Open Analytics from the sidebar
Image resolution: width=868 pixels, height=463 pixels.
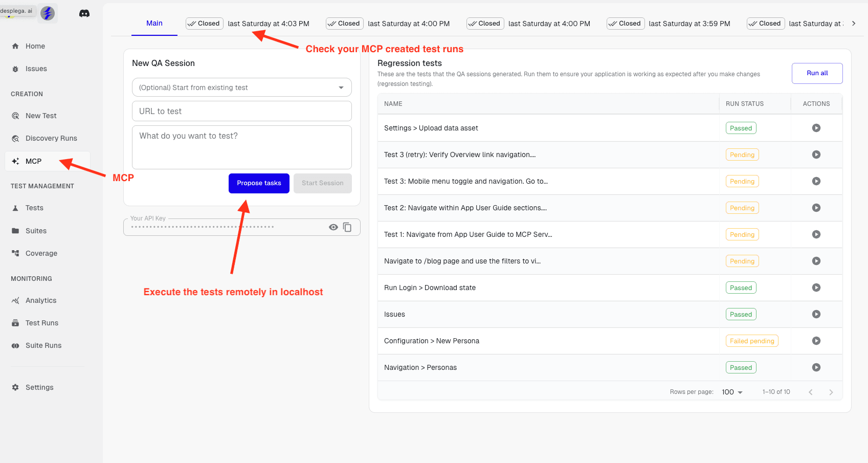(41, 300)
